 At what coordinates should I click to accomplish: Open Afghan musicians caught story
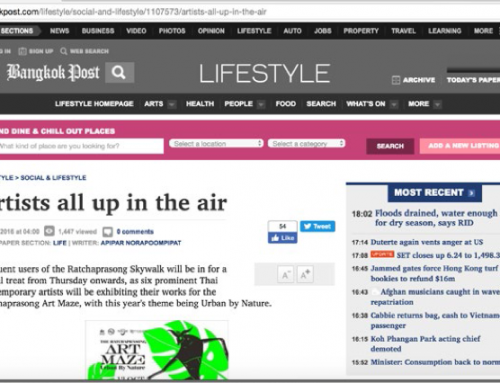tap(435, 297)
